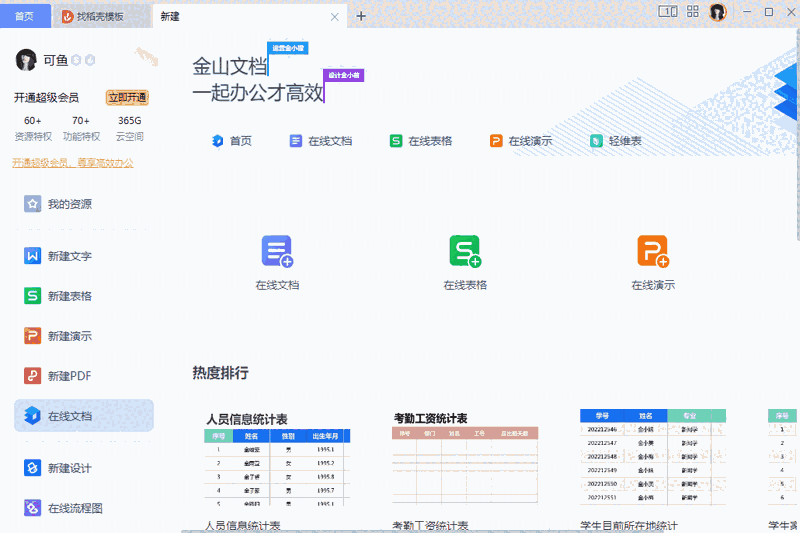Click the 可鱼 profile picture in sidebar
This screenshot has width=800, height=533.
click(x=26, y=60)
